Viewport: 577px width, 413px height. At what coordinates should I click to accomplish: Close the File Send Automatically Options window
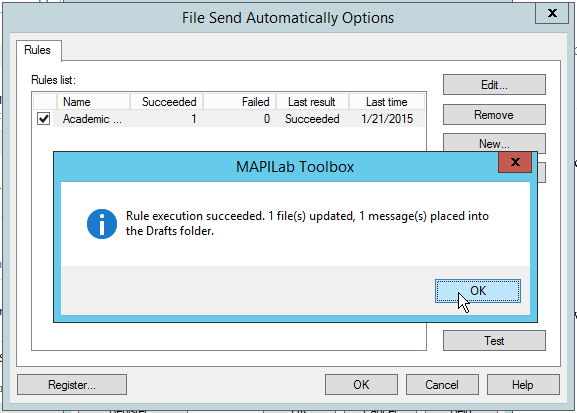[x=552, y=13]
